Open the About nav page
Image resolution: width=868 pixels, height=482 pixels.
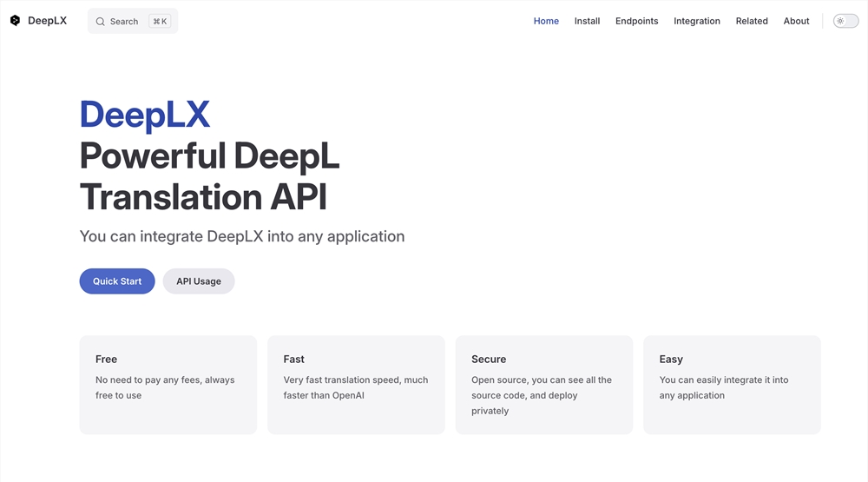796,21
